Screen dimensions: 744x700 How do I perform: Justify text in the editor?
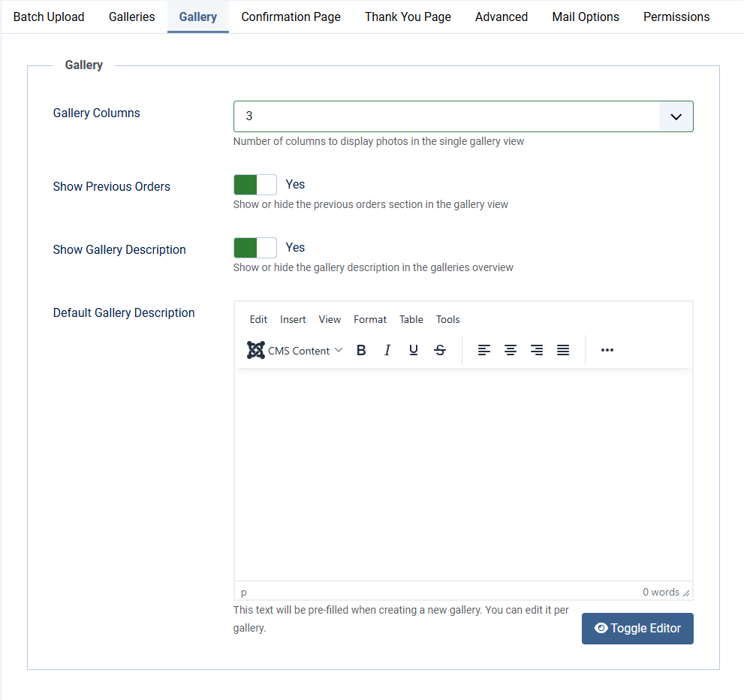pyautogui.click(x=563, y=350)
